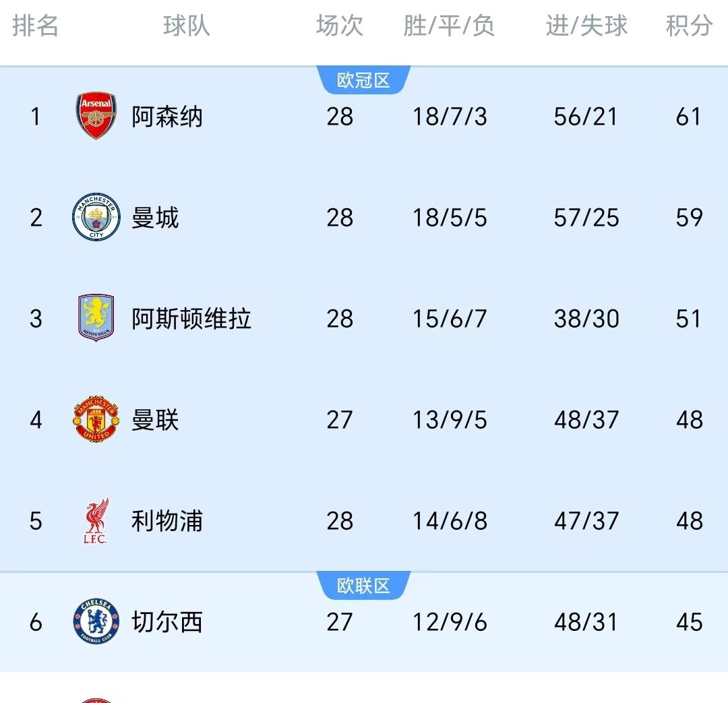The image size is (728, 703).
Task: Open the Chelsea club badge
Action: point(96,621)
